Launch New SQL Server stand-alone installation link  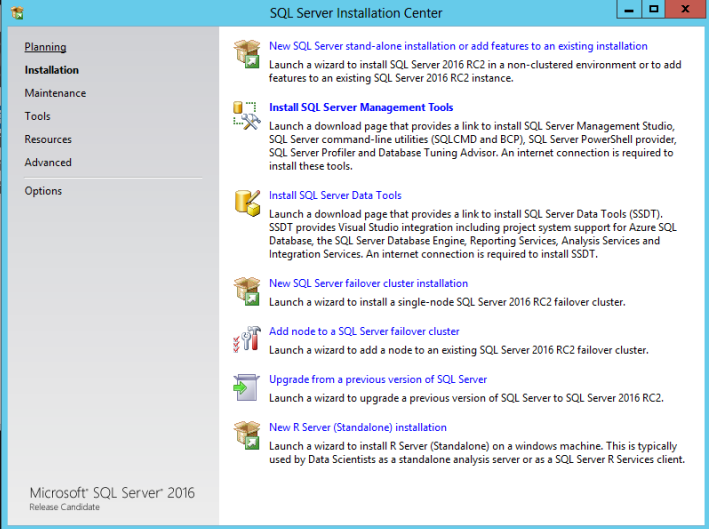pos(458,46)
